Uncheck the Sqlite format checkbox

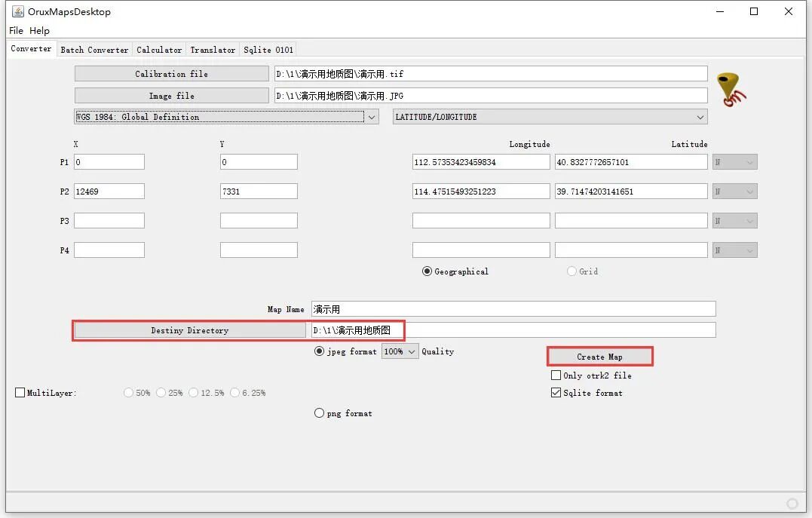coord(556,393)
